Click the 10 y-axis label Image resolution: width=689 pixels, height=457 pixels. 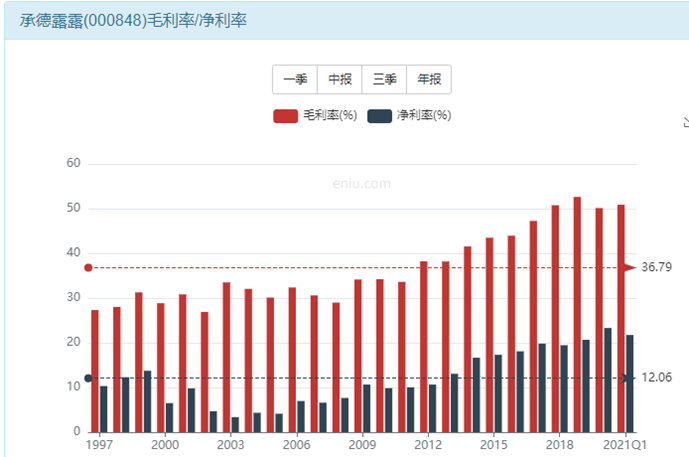(73, 387)
